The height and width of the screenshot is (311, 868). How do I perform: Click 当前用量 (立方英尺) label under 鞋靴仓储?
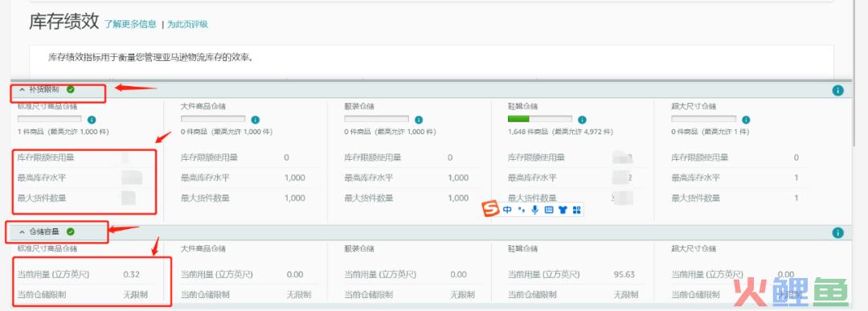(x=543, y=275)
